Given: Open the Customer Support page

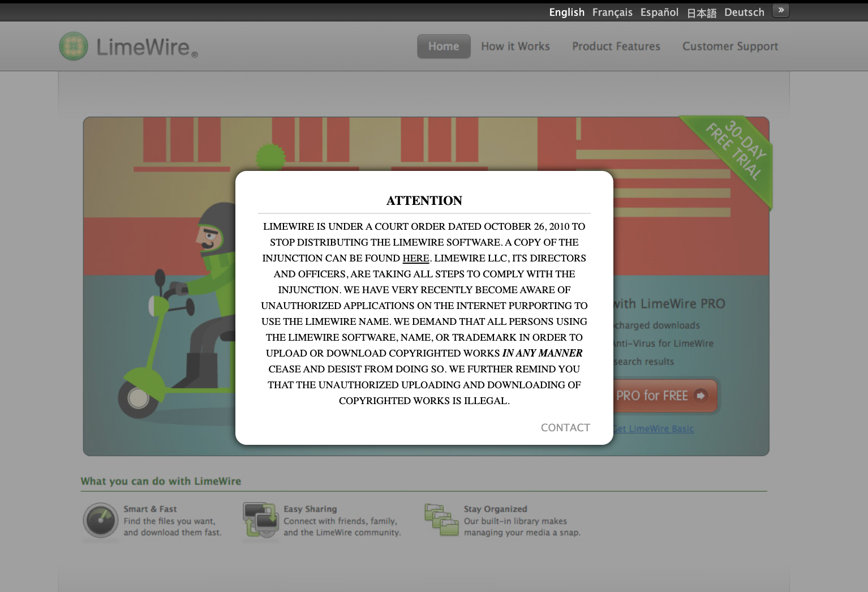Looking at the screenshot, I should 730,46.
